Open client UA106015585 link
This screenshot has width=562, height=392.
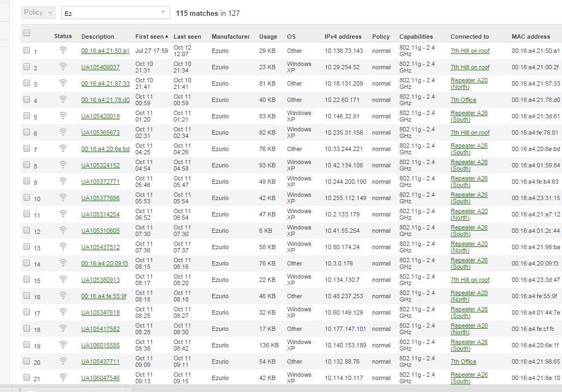point(100,345)
